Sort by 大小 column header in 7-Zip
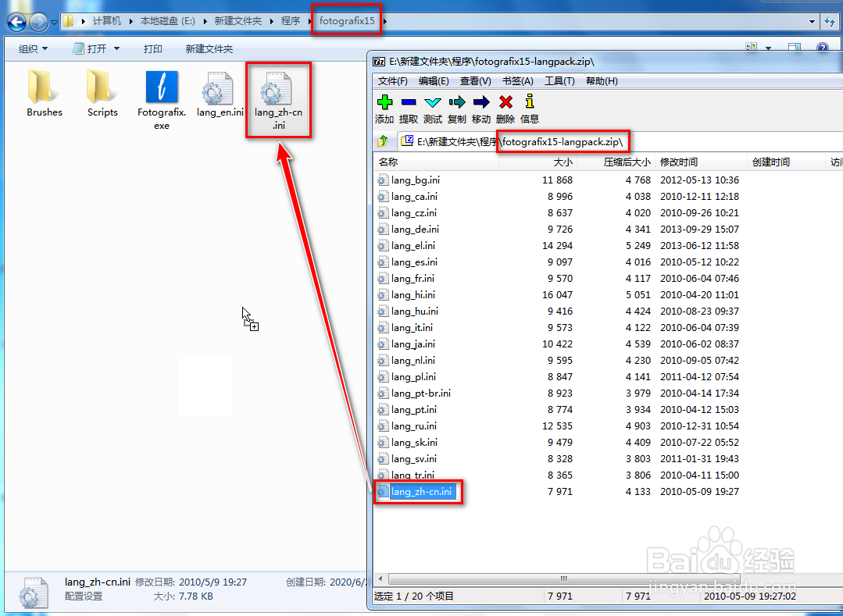 click(538, 162)
